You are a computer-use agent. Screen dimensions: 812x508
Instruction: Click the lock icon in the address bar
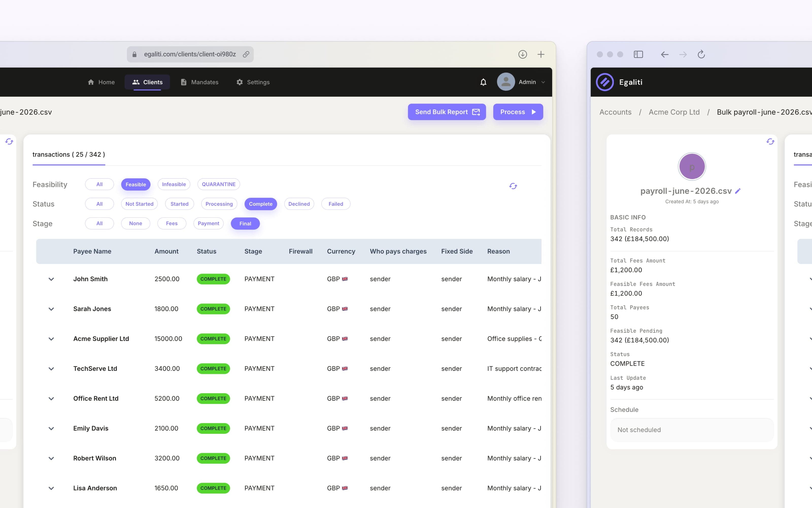pyautogui.click(x=134, y=54)
